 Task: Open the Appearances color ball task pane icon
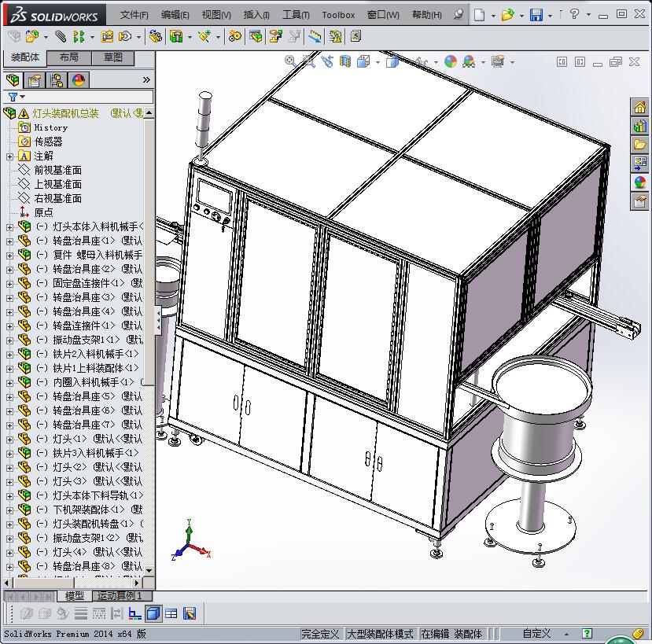(639, 182)
